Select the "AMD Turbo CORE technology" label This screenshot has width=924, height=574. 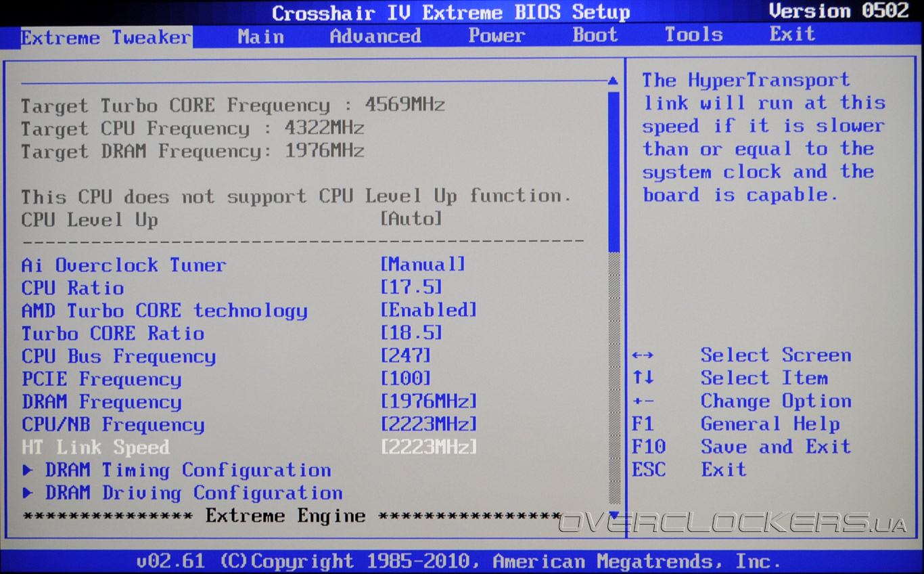[164, 311]
